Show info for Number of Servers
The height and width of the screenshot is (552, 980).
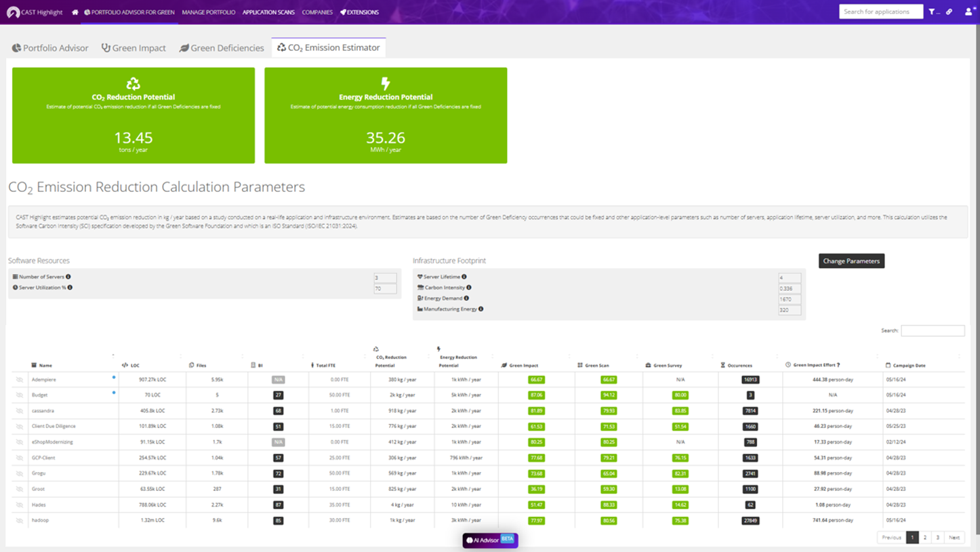click(68, 277)
